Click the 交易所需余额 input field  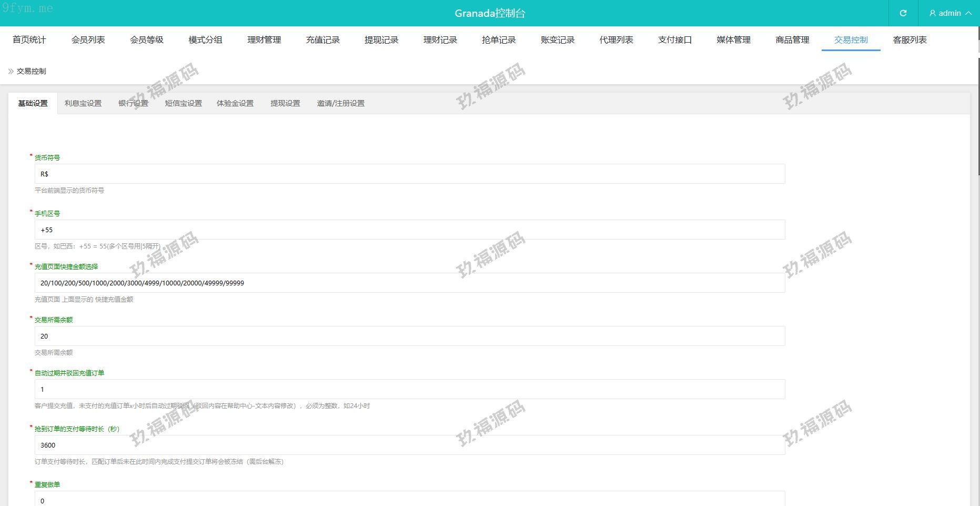[x=409, y=336]
